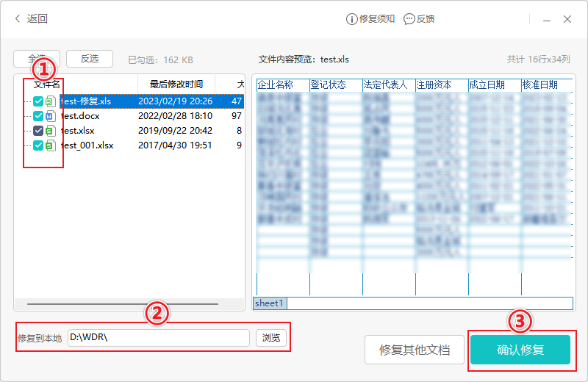
Task: Click spreadsheet icon of test-修复.xls
Action: pos(50,101)
